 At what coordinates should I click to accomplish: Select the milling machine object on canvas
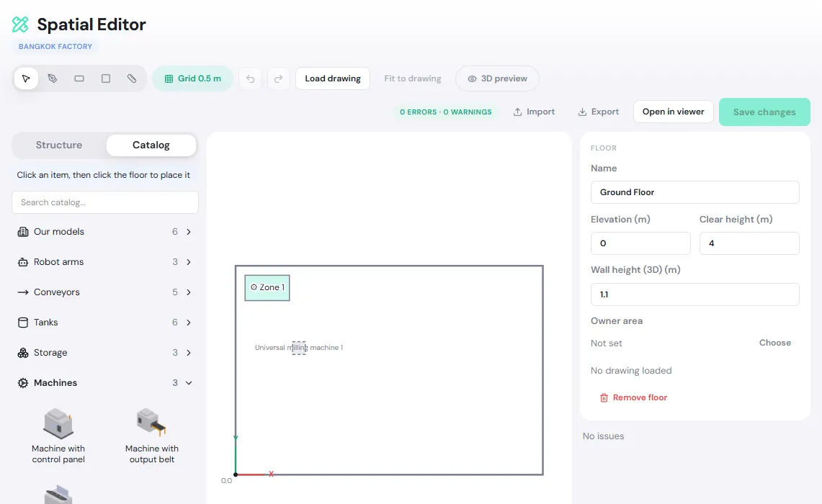(299, 347)
